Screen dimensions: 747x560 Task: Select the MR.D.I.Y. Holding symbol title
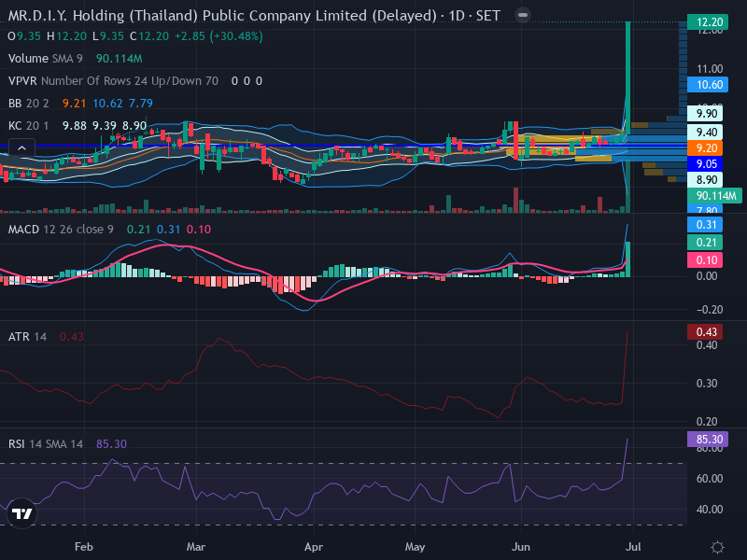[254, 16]
